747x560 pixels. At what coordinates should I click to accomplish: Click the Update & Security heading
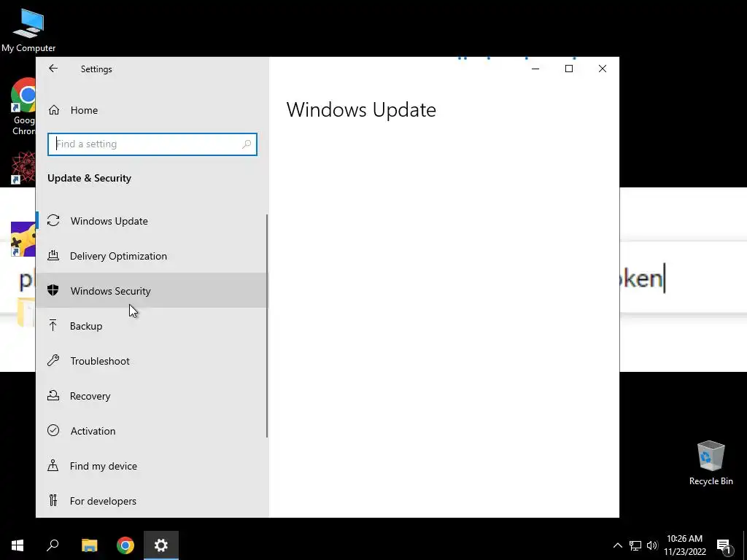click(89, 178)
